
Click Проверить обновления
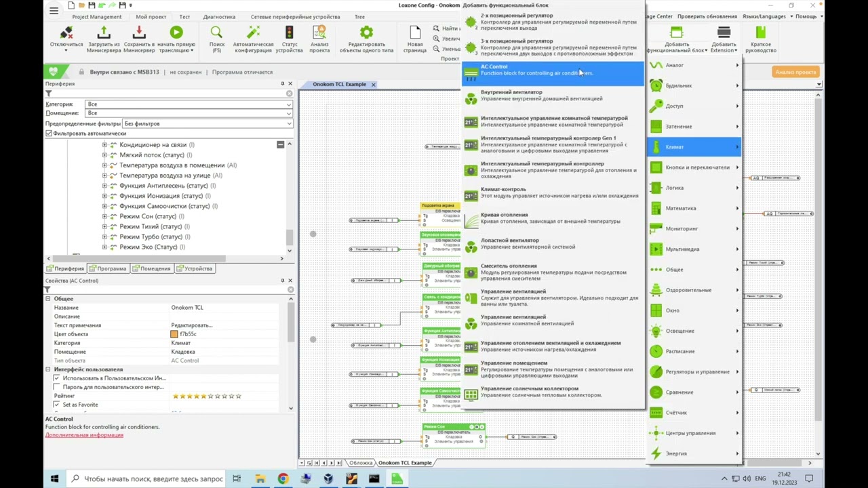(707, 16)
